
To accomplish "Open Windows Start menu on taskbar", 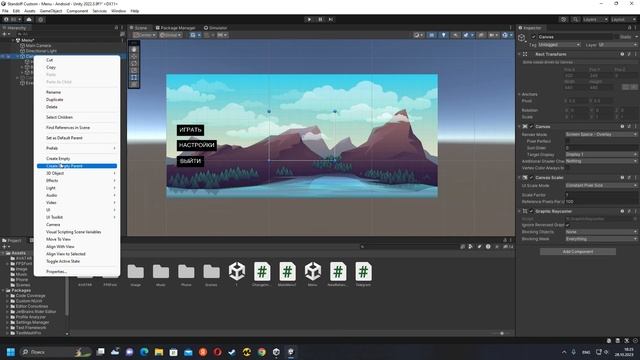I will pos(11,352).
